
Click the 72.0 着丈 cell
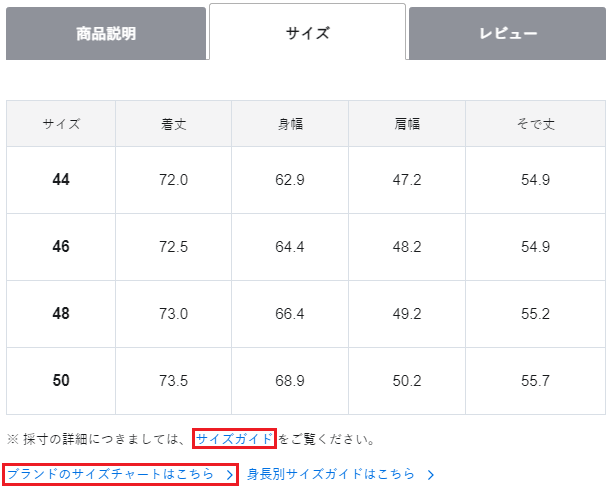174,180
